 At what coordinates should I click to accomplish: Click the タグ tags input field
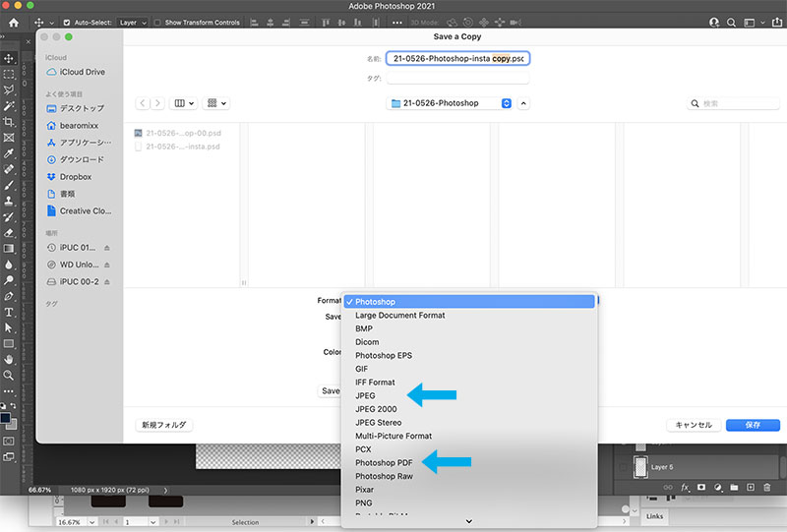(457, 78)
